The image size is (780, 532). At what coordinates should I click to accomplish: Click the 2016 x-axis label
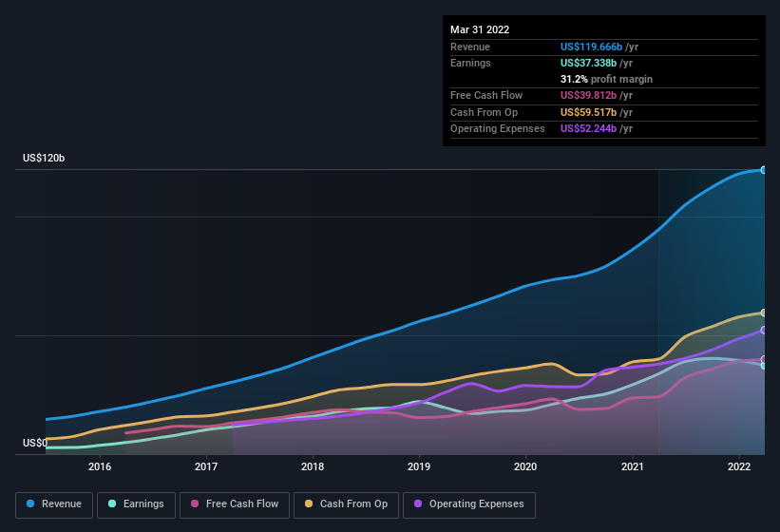pyautogui.click(x=100, y=466)
